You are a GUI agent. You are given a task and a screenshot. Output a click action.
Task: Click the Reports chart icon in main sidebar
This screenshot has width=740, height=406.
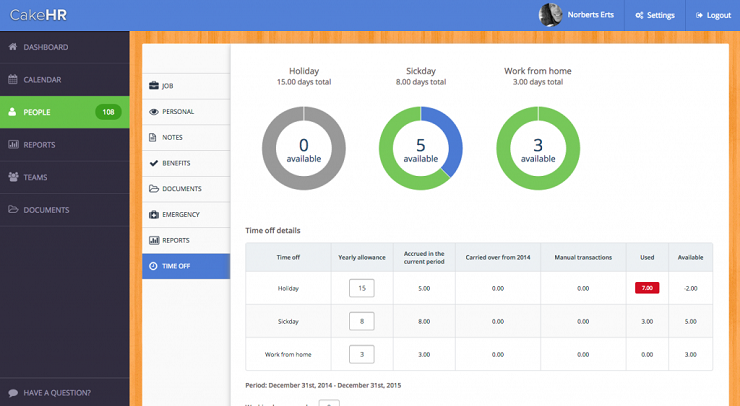[x=13, y=145]
